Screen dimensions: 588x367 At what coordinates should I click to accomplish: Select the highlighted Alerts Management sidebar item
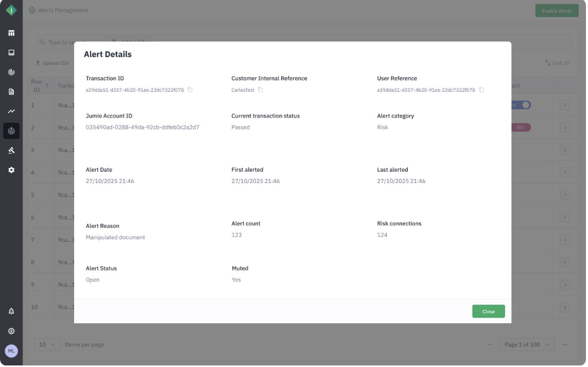tap(11, 131)
